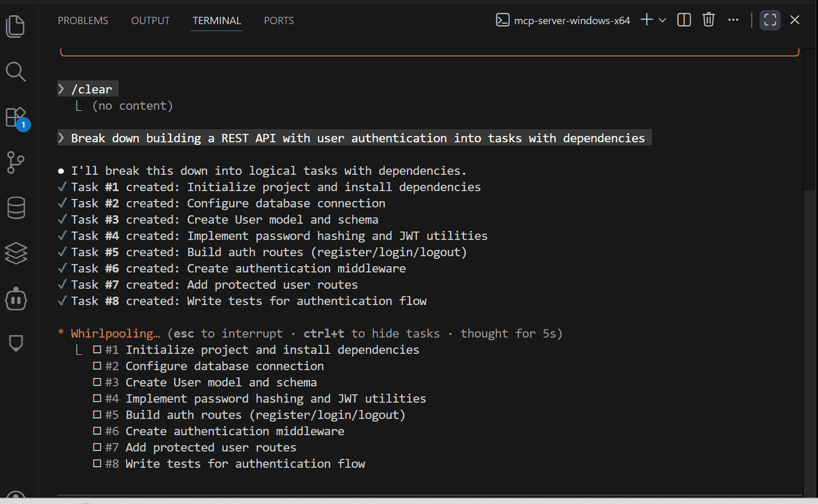Open the new terminal launch profile dropdown
Viewport: 818px width, 504px height.
click(662, 20)
